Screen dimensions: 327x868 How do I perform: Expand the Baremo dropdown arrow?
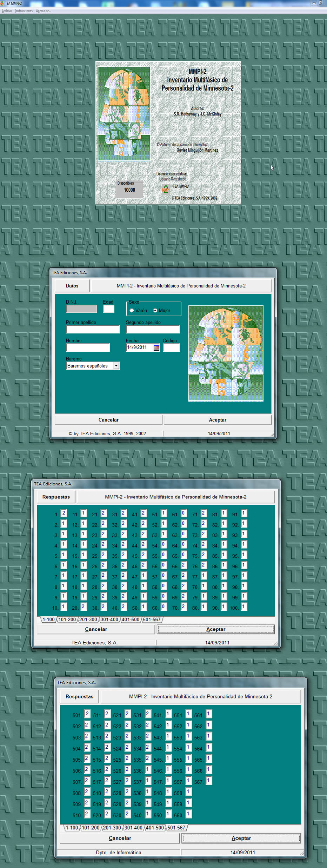tap(116, 366)
